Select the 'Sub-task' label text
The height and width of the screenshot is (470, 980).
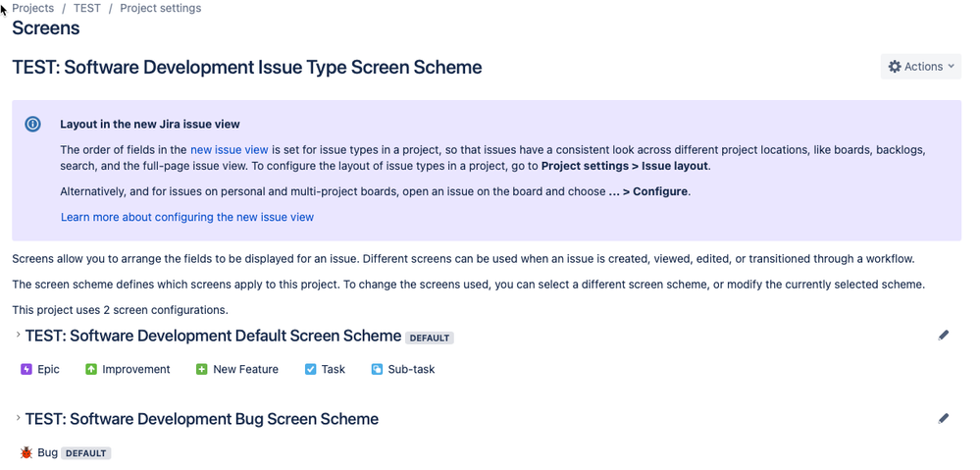(x=411, y=369)
